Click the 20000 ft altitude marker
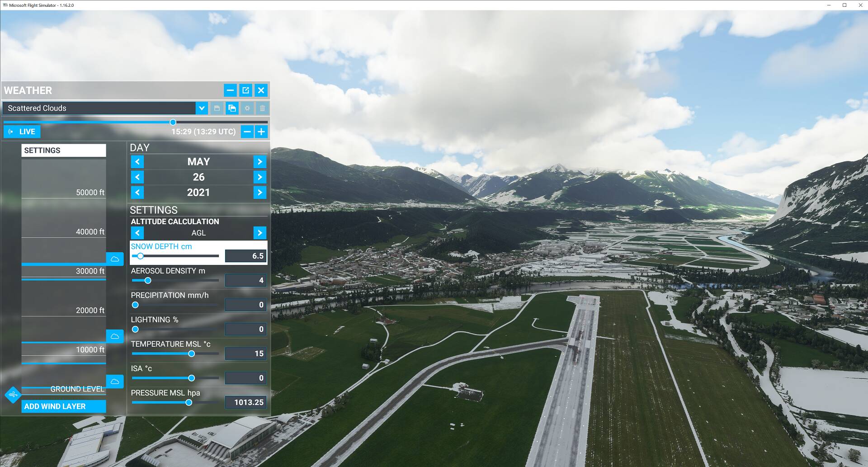The image size is (868, 467). (90, 311)
